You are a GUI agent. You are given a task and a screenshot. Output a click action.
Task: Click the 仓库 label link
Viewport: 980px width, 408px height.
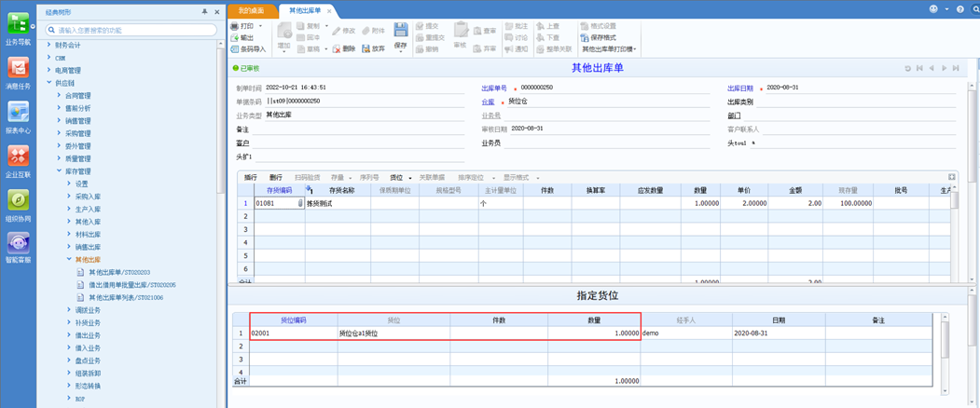coord(488,102)
